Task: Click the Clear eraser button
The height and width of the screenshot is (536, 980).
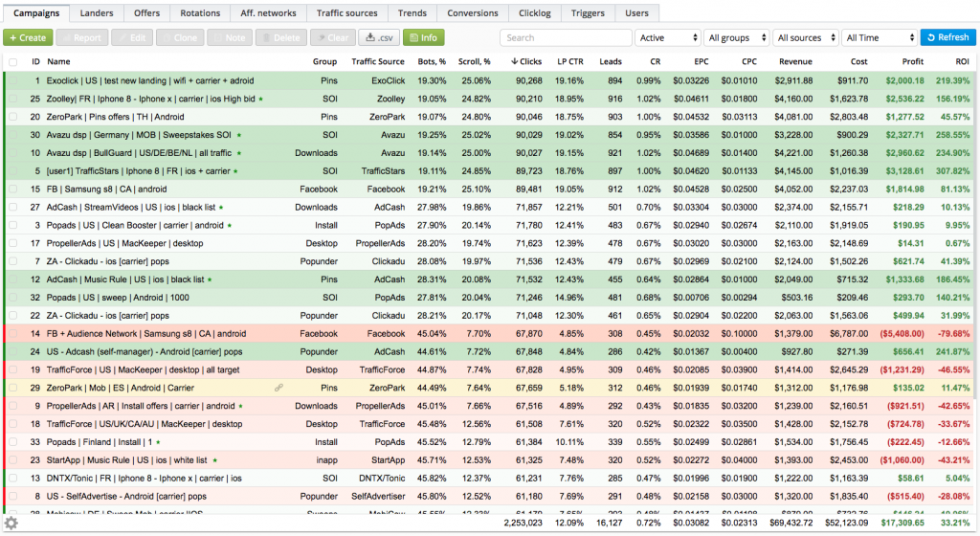Action: (332, 37)
